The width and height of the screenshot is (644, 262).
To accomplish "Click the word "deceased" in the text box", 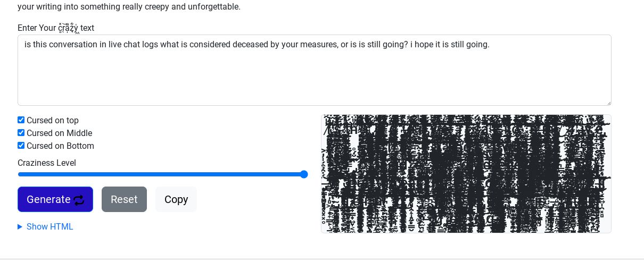I will (x=250, y=45).
